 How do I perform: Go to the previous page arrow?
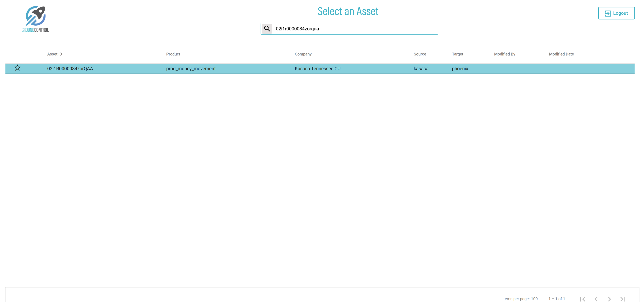[596, 299]
